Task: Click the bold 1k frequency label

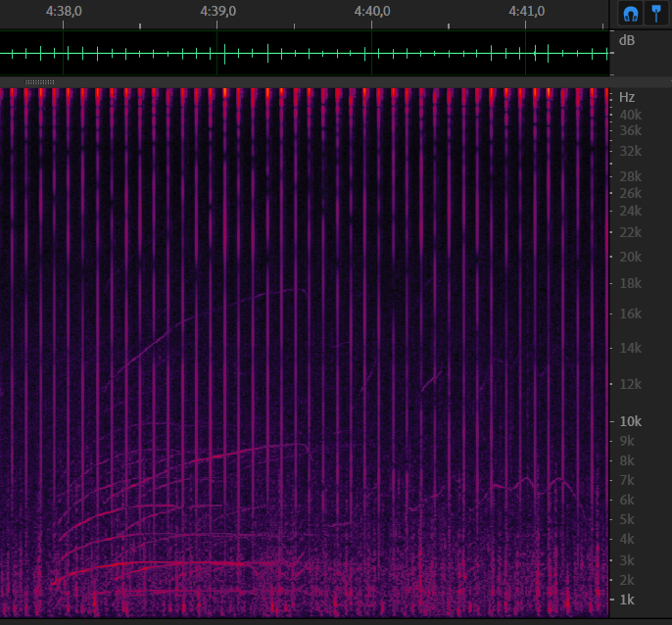Action: (x=627, y=599)
